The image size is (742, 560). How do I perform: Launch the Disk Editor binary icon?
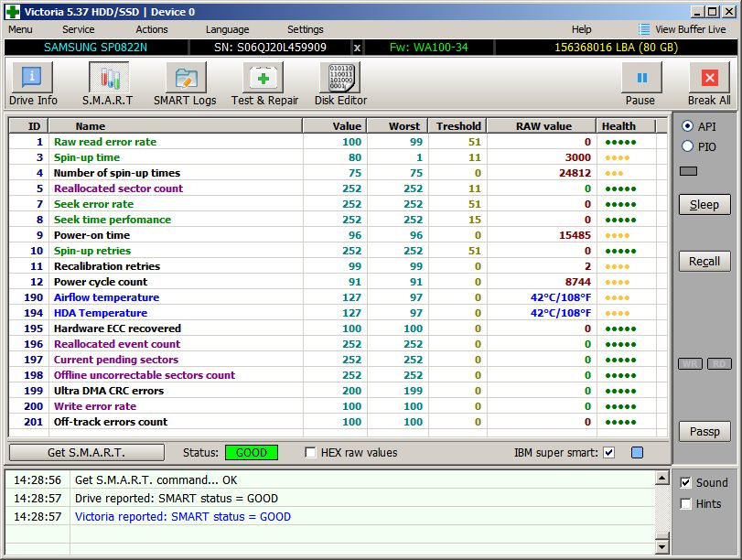coord(340,78)
